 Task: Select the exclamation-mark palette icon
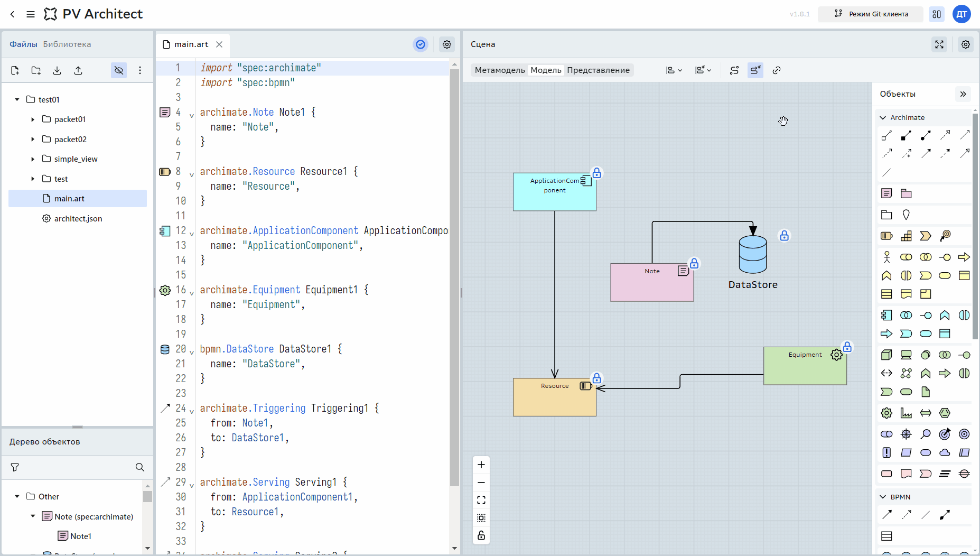tap(886, 452)
